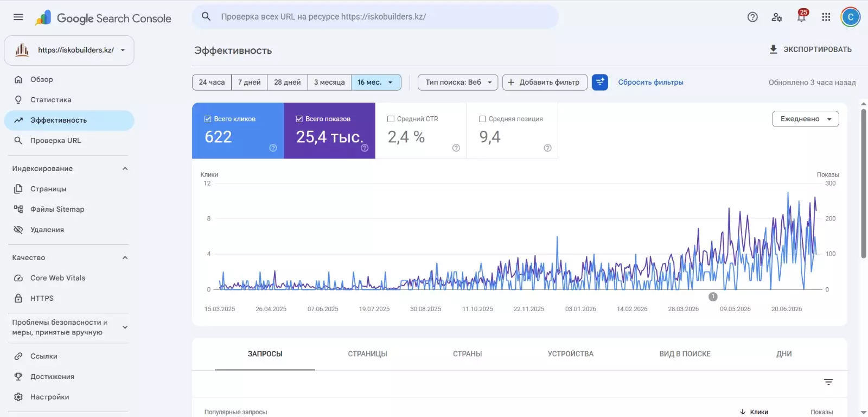Image resolution: width=868 pixels, height=417 pixels.
Task: Enable the Средняя позиция checkbox
Action: click(482, 119)
